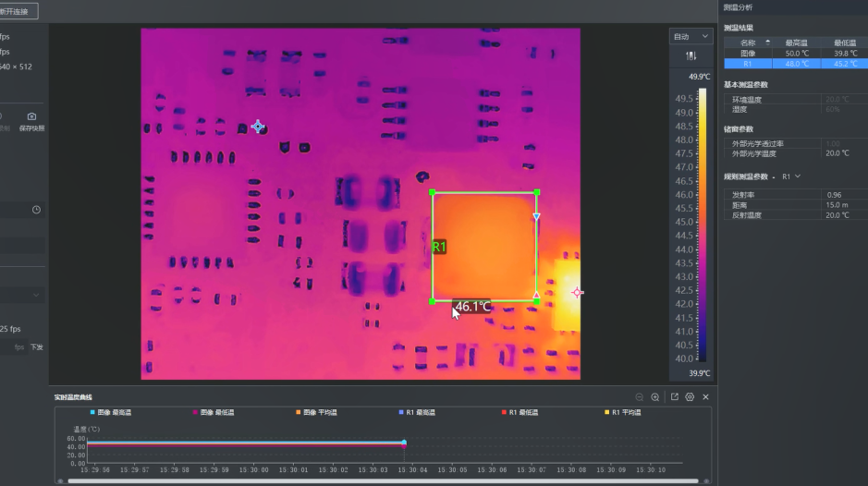Click the thermal color palette bar
Screen dimensions: 868x486
702,225
